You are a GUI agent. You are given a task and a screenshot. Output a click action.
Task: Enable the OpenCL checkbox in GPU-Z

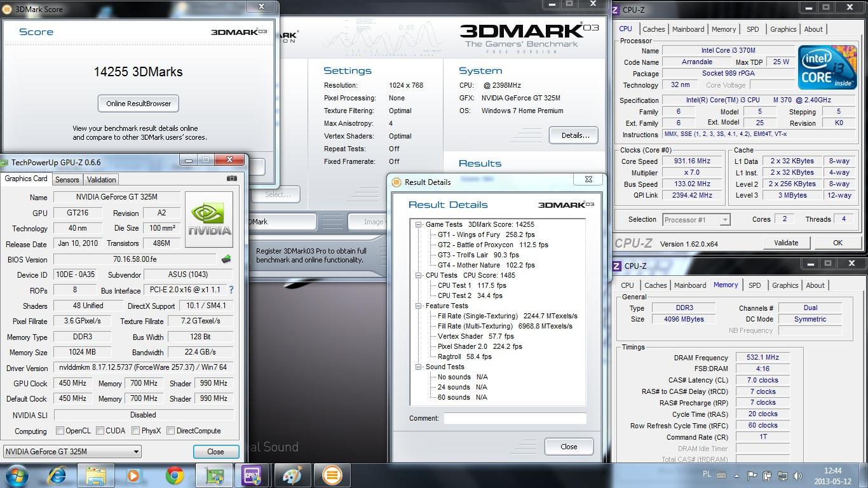tap(60, 430)
